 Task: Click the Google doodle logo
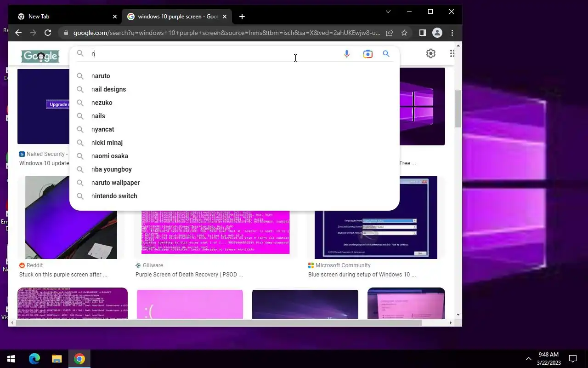[x=40, y=57]
